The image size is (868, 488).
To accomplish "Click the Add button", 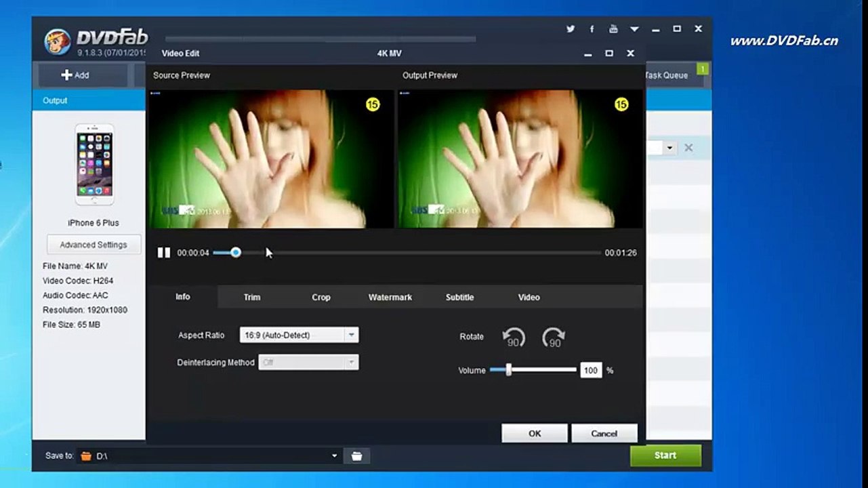I will [x=83, y=75].
